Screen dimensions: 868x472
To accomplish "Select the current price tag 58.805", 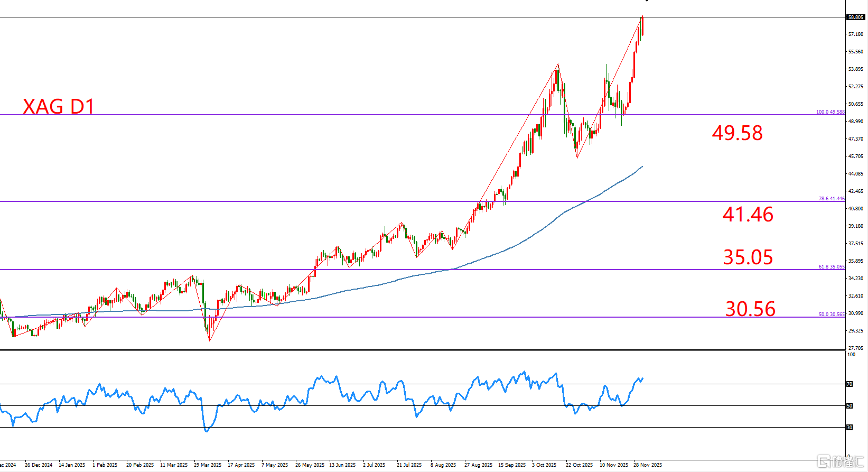I will 855,17.
